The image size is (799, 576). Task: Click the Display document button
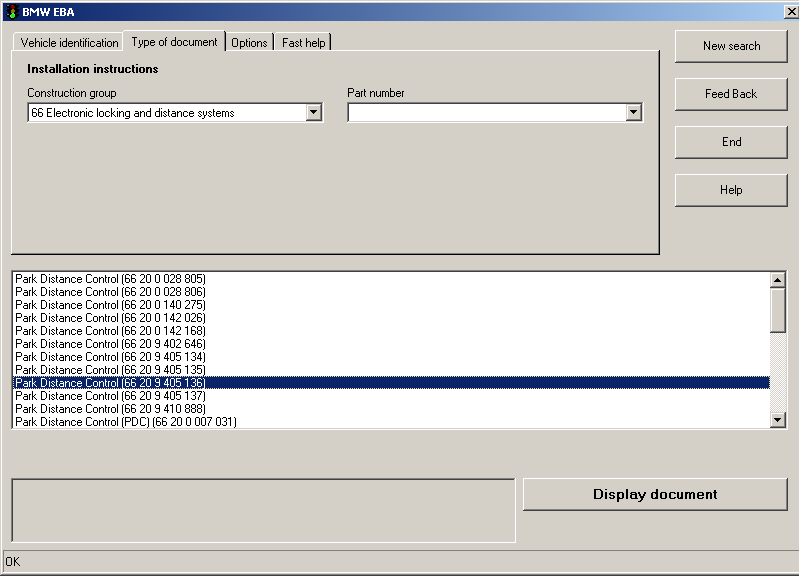tap(655, 494)
